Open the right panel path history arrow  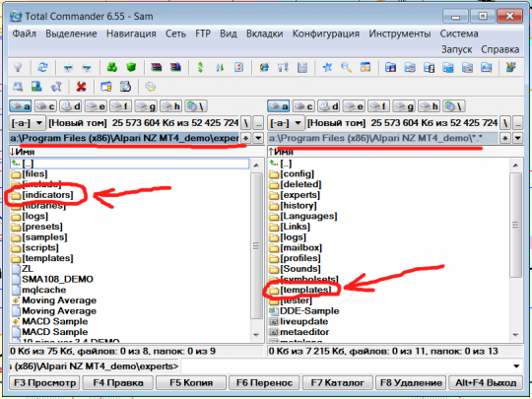click(x=518, y=138)
